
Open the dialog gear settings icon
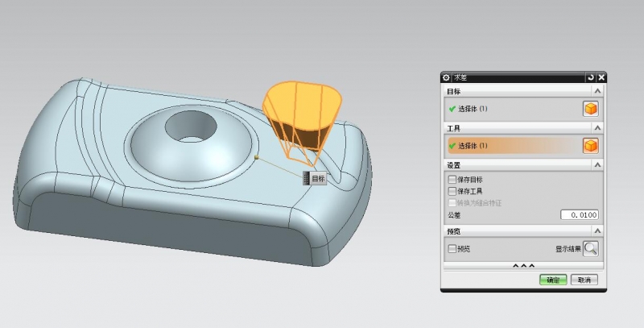(x=447, y=77)
